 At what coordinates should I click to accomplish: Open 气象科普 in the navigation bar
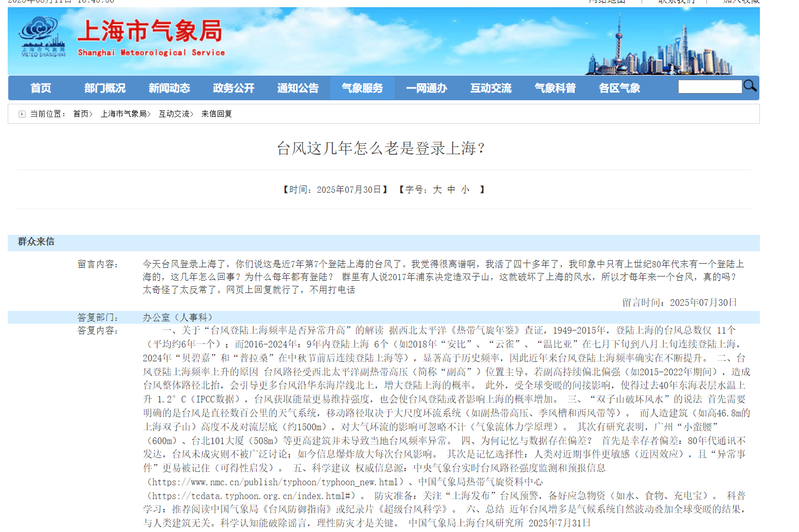coord(555,88)
